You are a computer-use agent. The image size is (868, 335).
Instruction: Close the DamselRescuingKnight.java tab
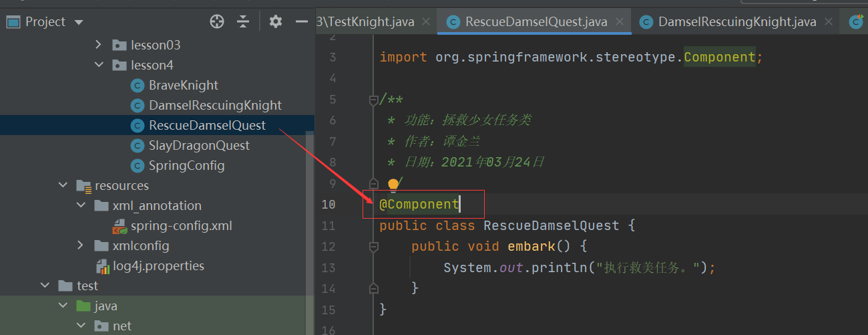829,22
